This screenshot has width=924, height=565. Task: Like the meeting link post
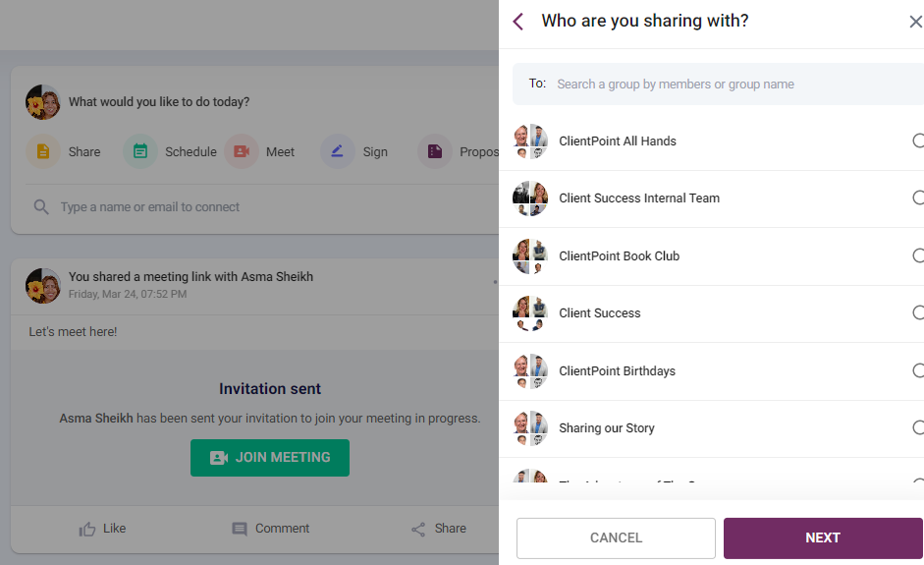point(102,529)
